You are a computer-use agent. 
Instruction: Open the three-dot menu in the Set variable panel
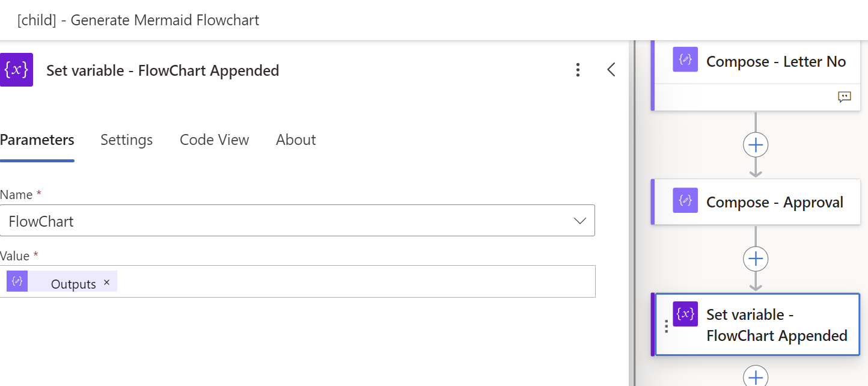(578, 70)
